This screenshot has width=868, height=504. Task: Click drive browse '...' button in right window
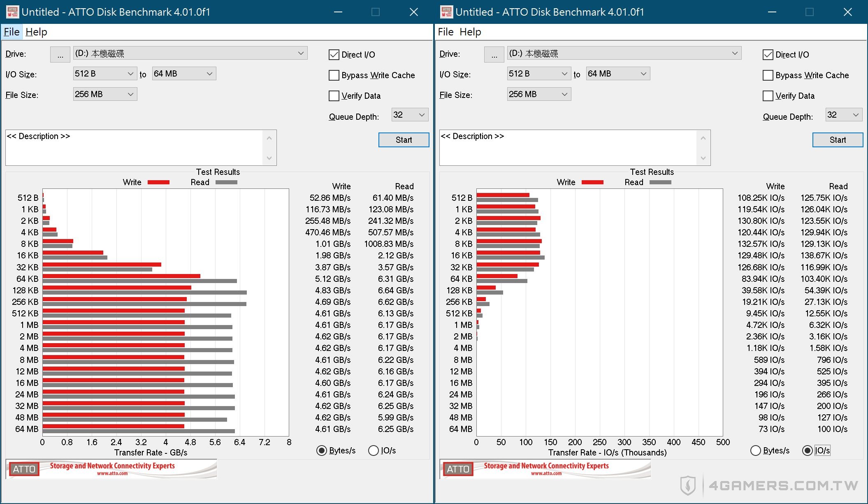click(494, 54)
